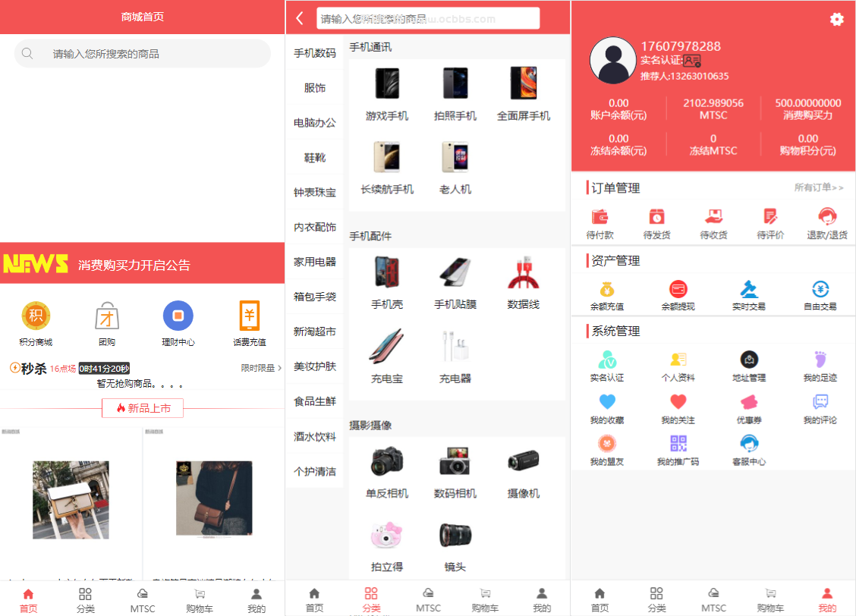Open 待收货 awaiting receipt orders

(713, 225)
